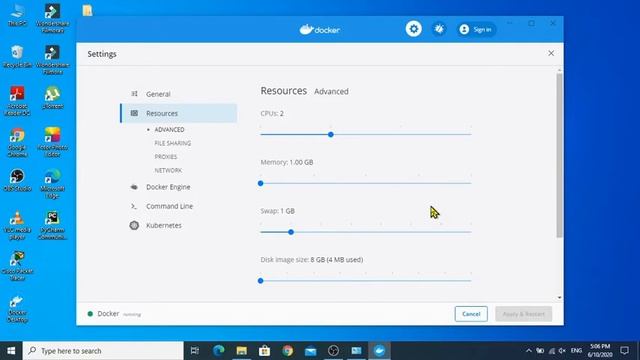Image resolution: width=640 pixels, height=360 pixels.
Task: Open the Windows Start menu
Action: (11, 351)
